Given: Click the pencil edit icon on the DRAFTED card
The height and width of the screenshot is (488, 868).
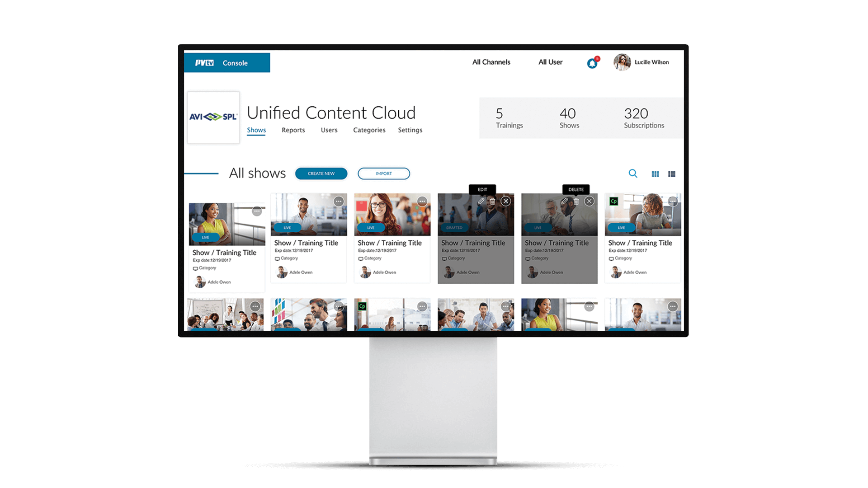Looking at the screenshot, I should 481,202.
